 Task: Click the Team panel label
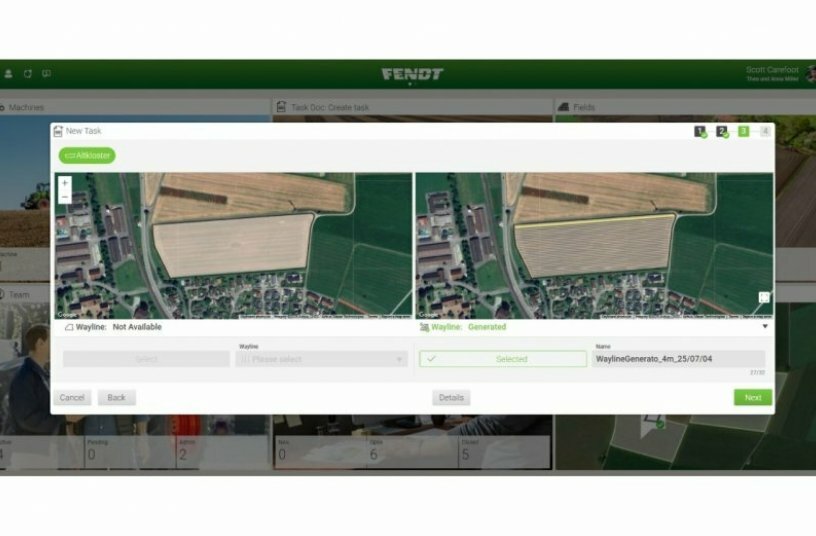coord(19,295)
